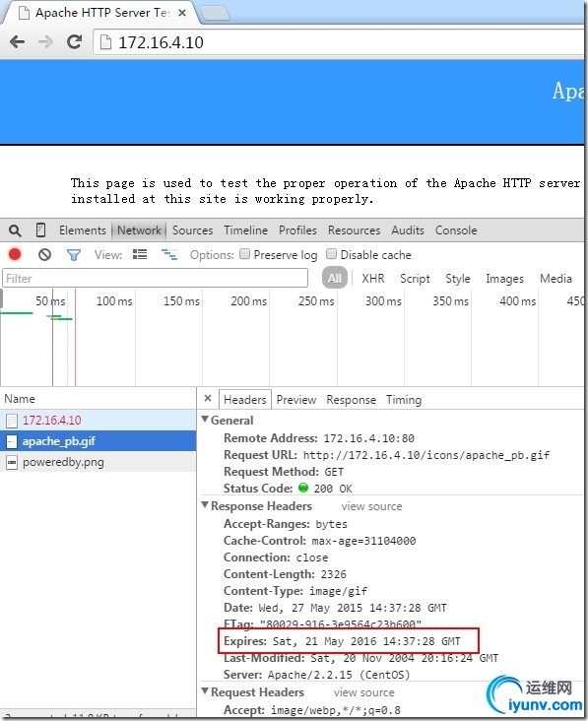Click the address bar showing 172.16.4.10
The width and height of the screenshot is (588, 721).
(x=338, y=42)
